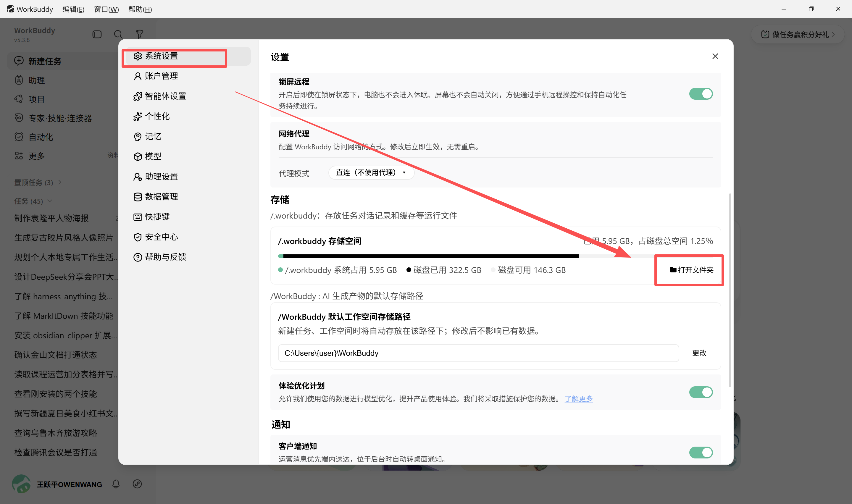Click the 快捷键 keyboard icon
Image resolution: width=852 pixels, height=504 pixels.
(138, 217)
